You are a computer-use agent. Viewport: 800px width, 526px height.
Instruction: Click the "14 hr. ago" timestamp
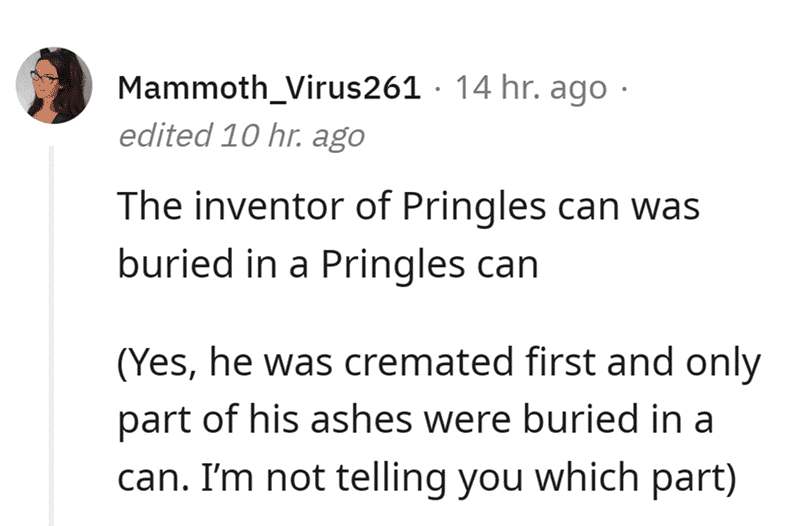point(531,88)
